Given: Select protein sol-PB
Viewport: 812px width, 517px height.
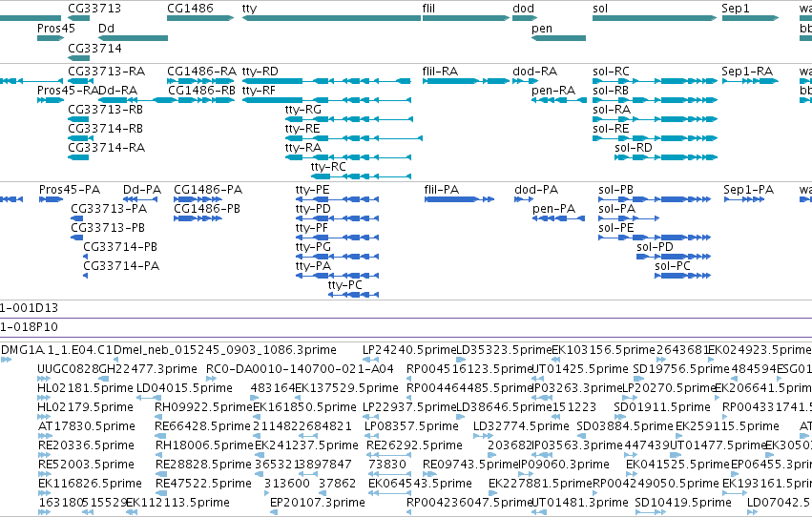Looking at the screenshot, I should [655, 199].
